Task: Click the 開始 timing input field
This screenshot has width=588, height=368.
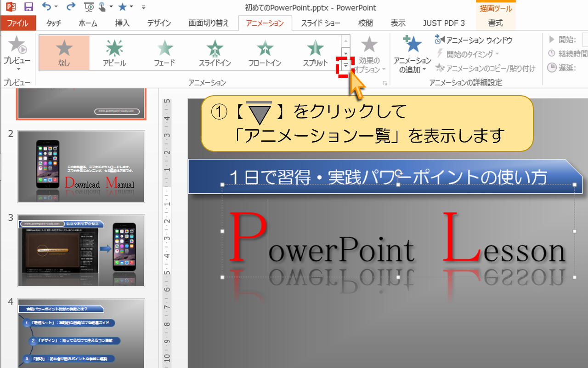Action: [585, 40]
